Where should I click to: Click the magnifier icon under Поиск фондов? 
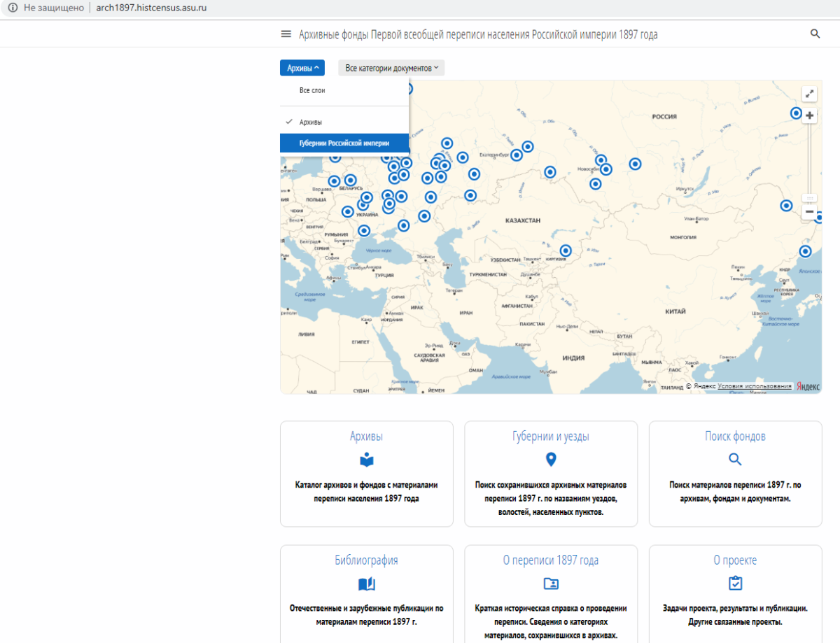(735, 460)
